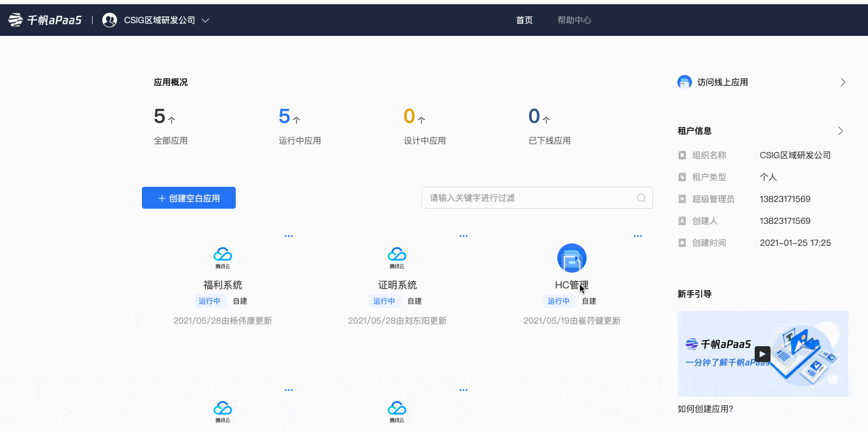Open the 帮助中心 tab
This screenshot has height=432, width=868.
[x=574, y=20]
